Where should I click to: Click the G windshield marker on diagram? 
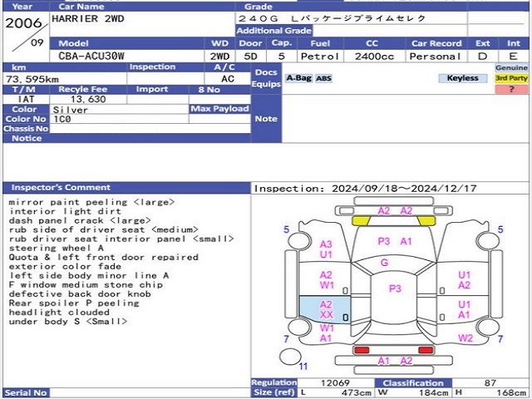384,263
